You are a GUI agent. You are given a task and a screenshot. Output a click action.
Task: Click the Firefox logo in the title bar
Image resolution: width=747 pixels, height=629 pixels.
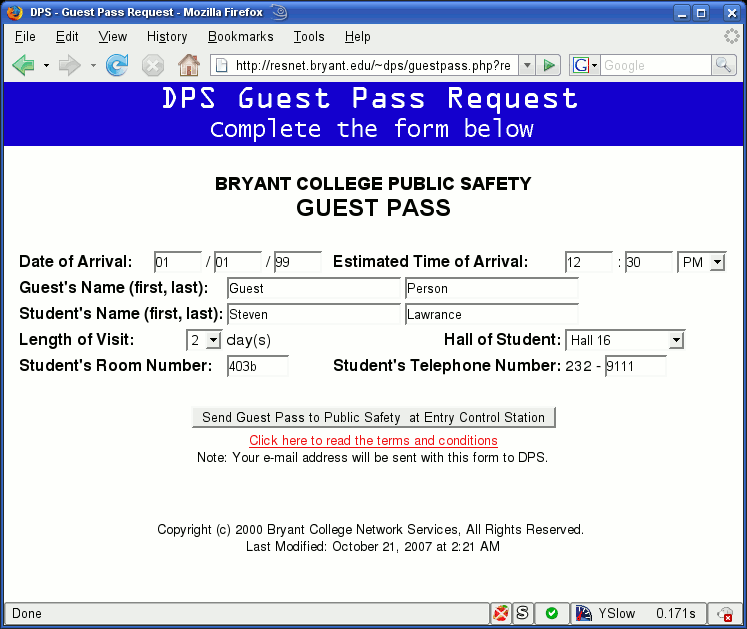(x=15, y=12)
